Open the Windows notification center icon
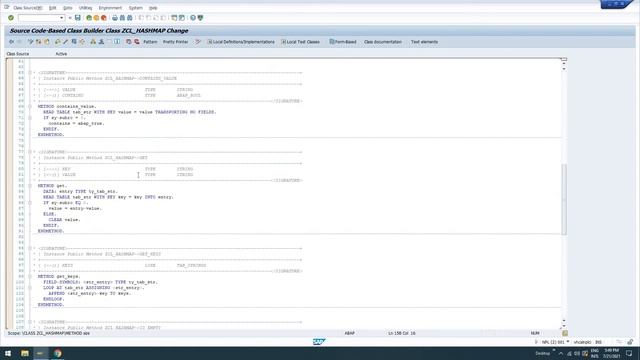 629,353
